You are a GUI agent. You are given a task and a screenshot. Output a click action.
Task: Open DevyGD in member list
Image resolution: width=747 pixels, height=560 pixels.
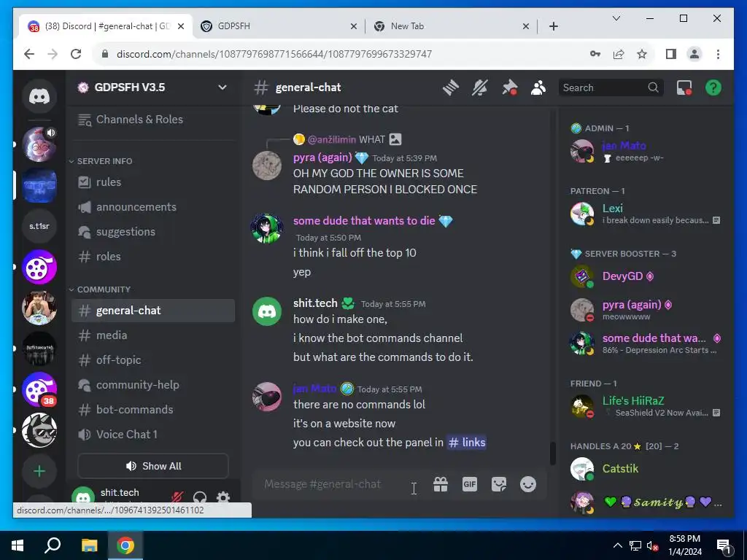(646, 276)
